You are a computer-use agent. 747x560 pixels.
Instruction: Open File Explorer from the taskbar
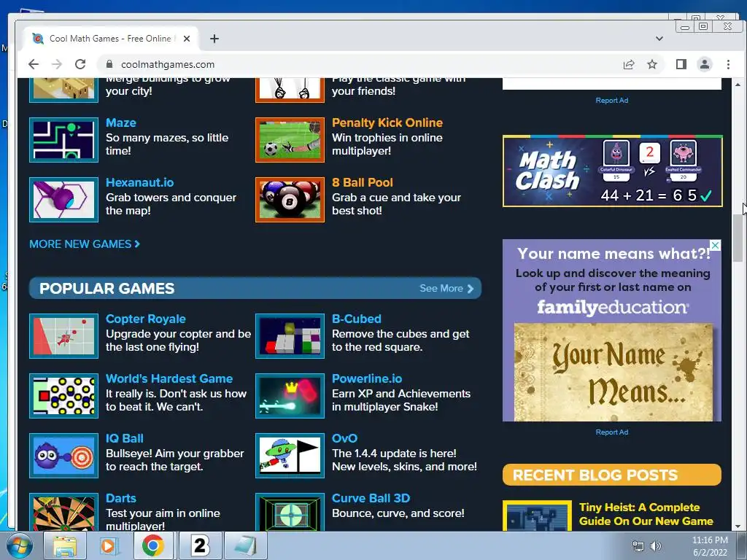pyautogui.click(x=65, y=545)
